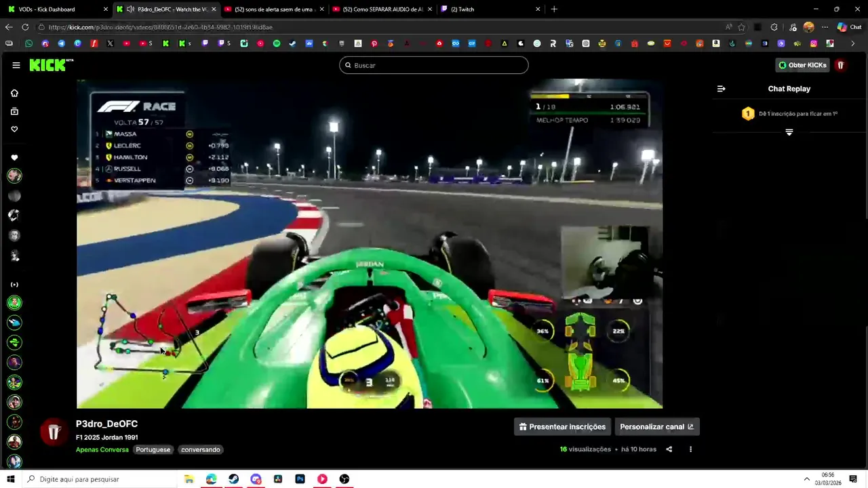Switch to the Como SEPARAR AUDIO tab
This screenshot has height=488, width=868.
pos(383,9)
